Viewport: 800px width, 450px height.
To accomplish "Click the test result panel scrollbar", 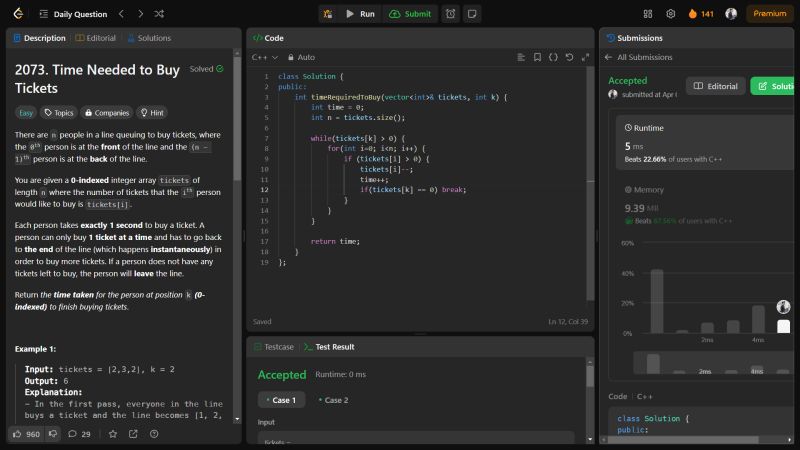I will (x=590, y=377).
